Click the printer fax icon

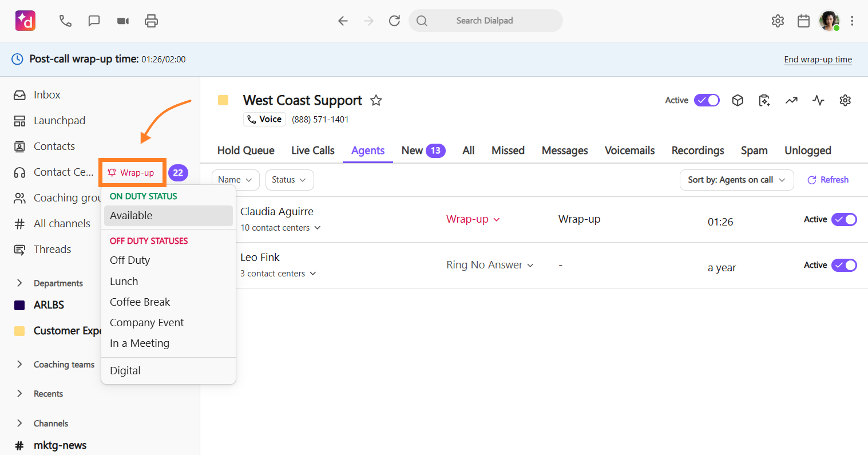151,21
